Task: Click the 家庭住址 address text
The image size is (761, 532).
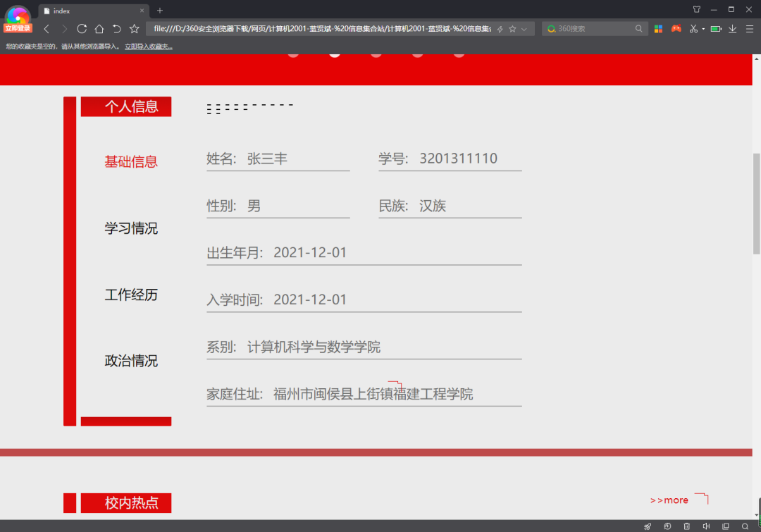Action: tap(373, 394)
